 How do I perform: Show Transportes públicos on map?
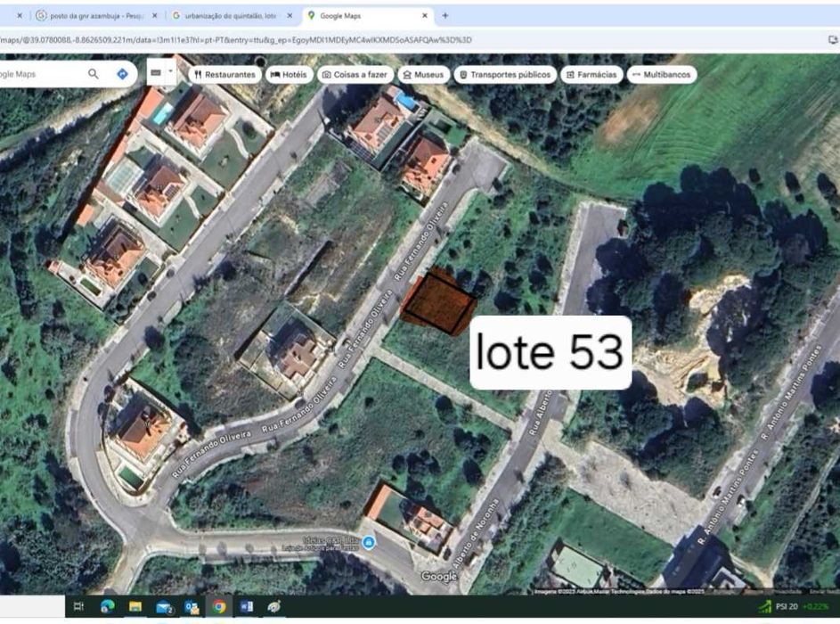tap(505, 75)
